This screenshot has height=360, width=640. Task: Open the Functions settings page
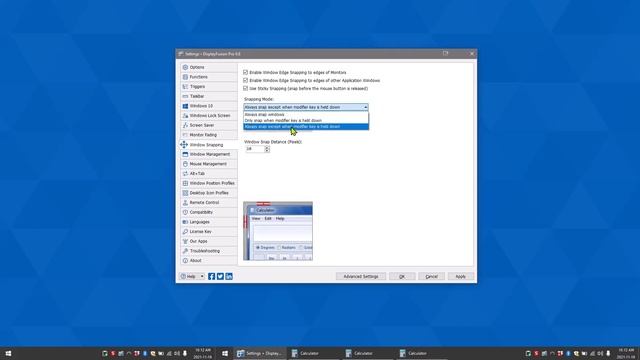point(208,77)
